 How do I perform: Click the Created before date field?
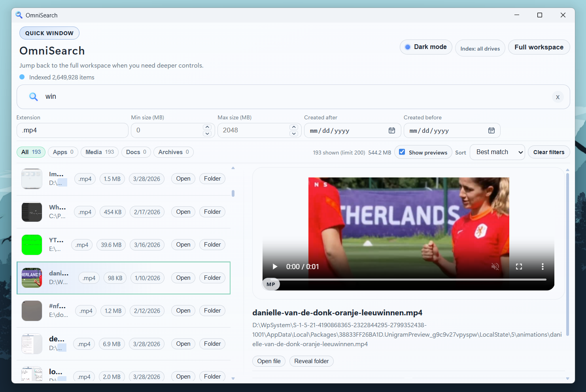point(452,130)
